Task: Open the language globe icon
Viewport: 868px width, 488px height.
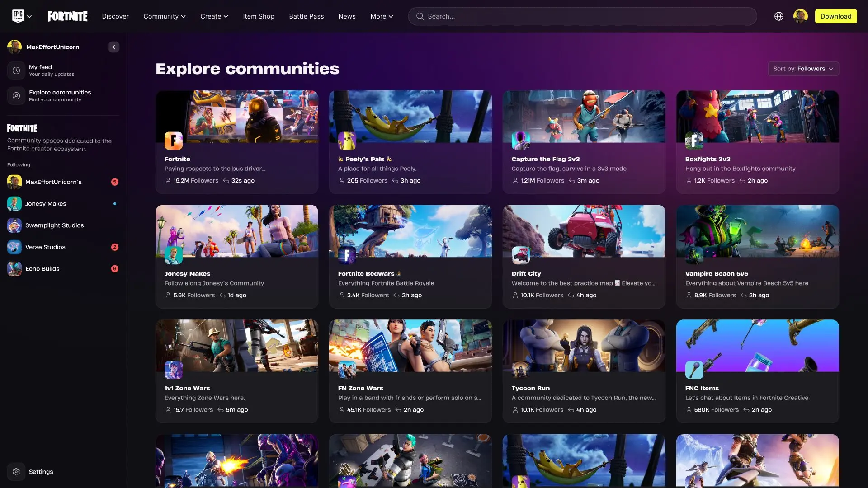Action: tap(778, 16)
